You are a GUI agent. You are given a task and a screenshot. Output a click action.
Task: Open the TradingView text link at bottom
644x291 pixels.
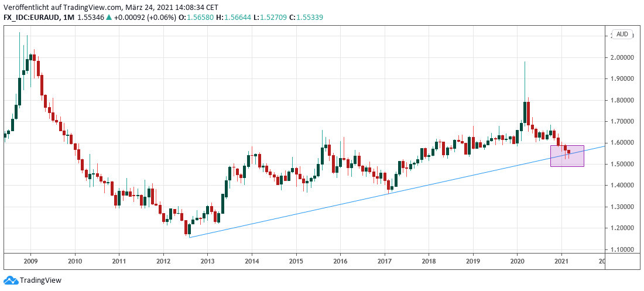pos(40,280)
